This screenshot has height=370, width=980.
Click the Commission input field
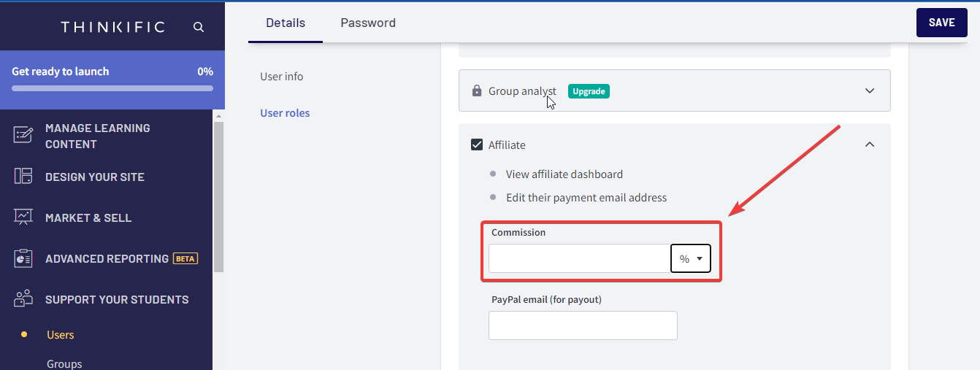[x=579, y=258]
